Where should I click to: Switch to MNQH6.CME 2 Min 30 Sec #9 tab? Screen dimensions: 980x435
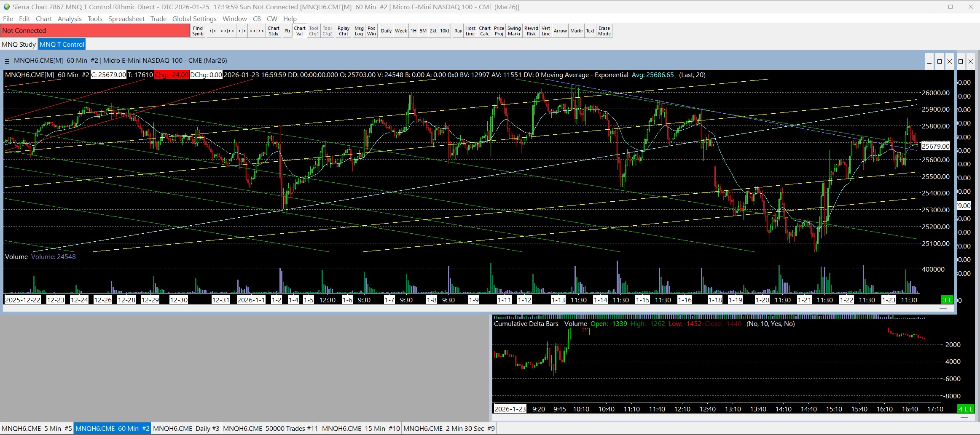tap(449, 428)
